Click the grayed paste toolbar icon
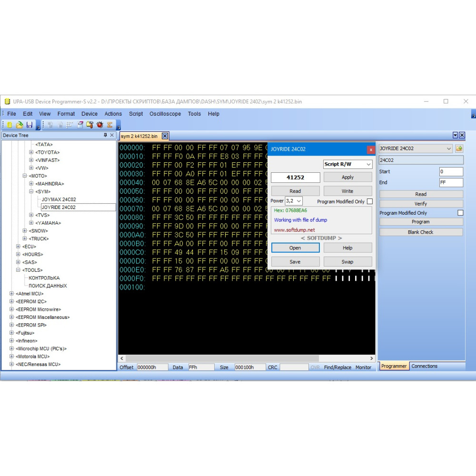This screenshot has height=476, width=476. (x=60, y=125)
